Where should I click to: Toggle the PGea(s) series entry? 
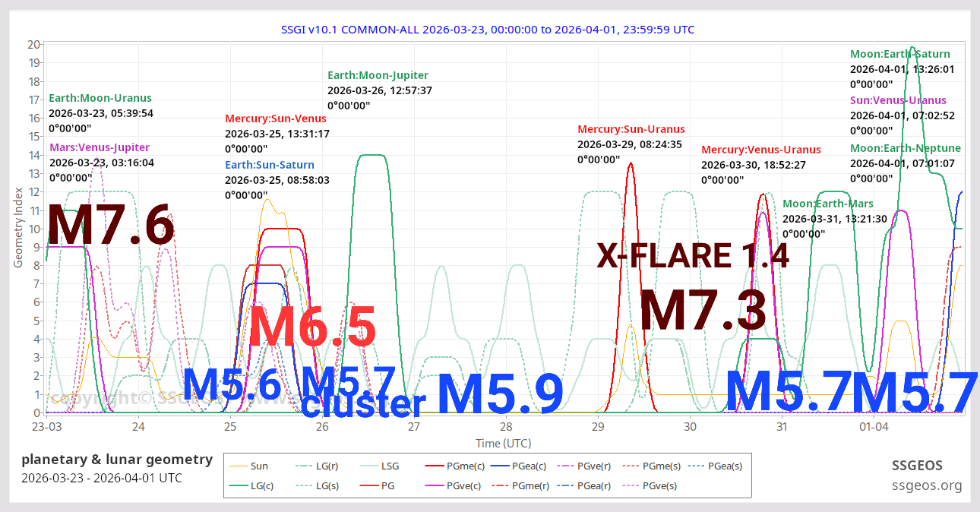point(694,466)
